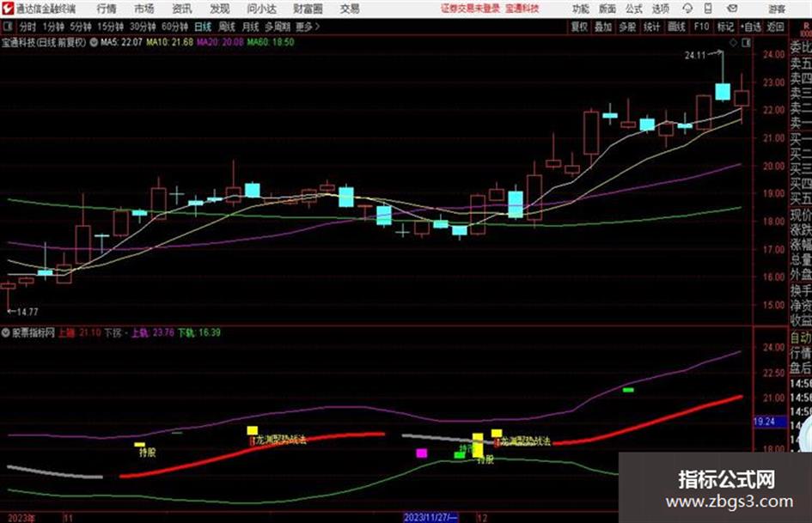The image size is (812, 523).
Task: Open the 公式 menu
Action: [634, 9]
